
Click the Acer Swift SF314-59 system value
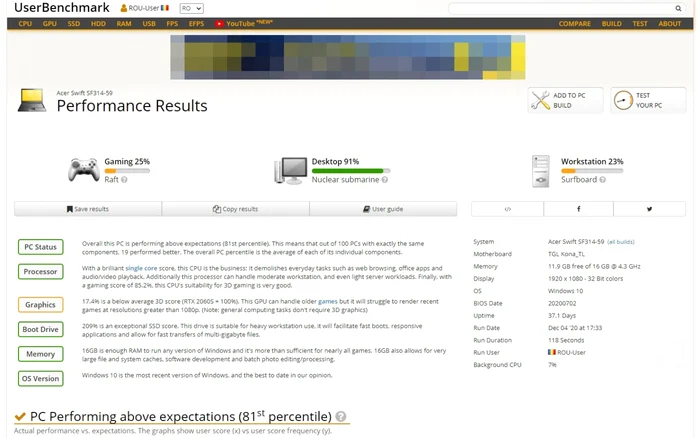point(576,242)
